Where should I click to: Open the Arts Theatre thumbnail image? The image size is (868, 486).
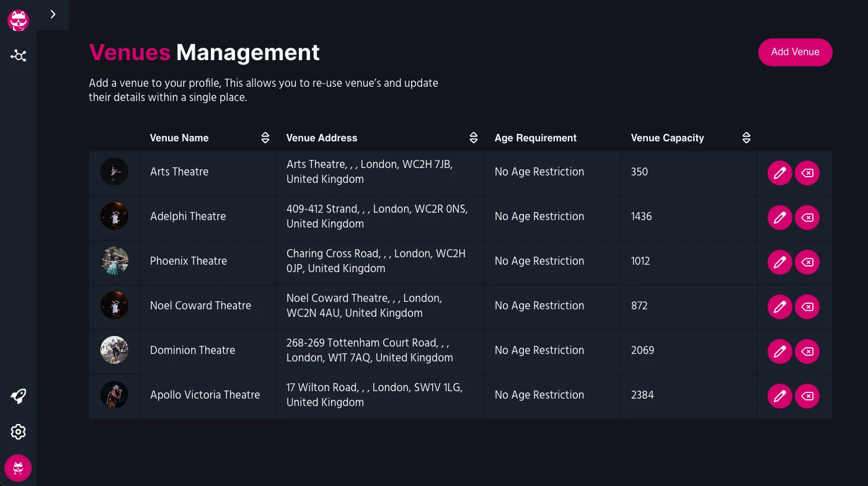point(114,172)
